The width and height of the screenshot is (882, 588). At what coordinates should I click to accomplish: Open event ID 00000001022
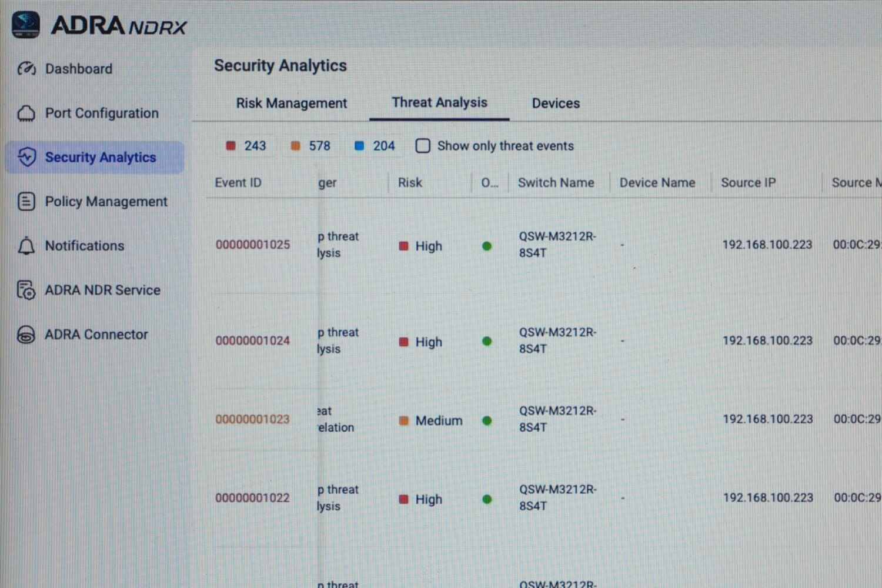pos(253,498)
